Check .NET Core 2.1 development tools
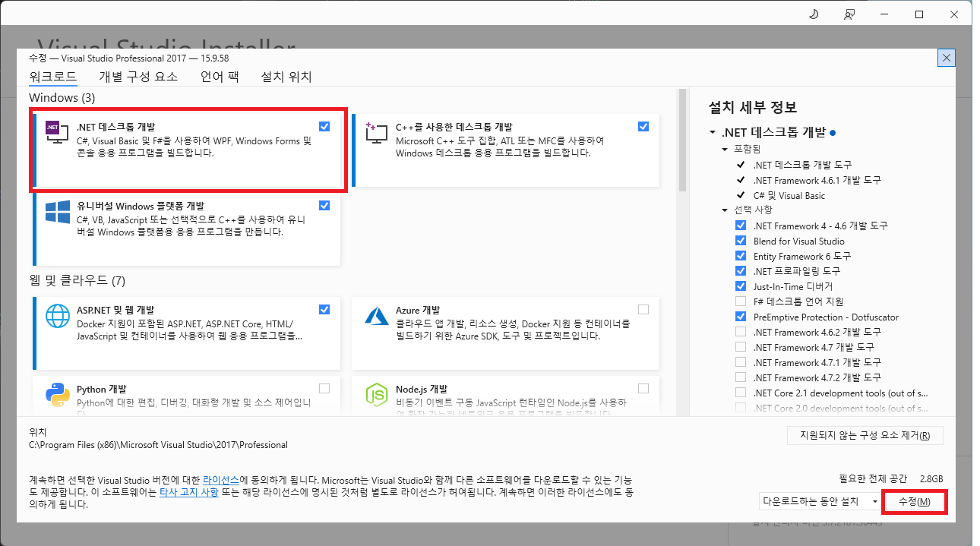 point(741,393)
